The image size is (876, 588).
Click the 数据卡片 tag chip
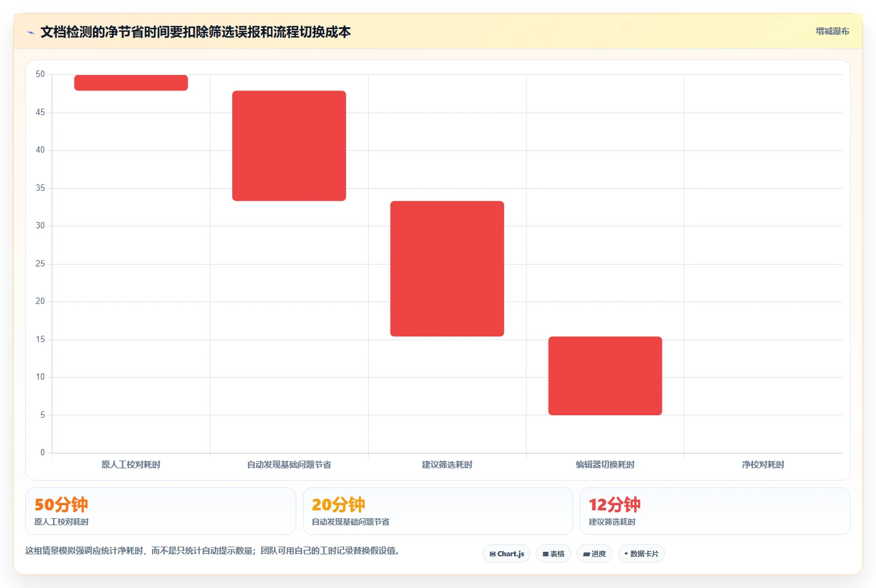641,554
